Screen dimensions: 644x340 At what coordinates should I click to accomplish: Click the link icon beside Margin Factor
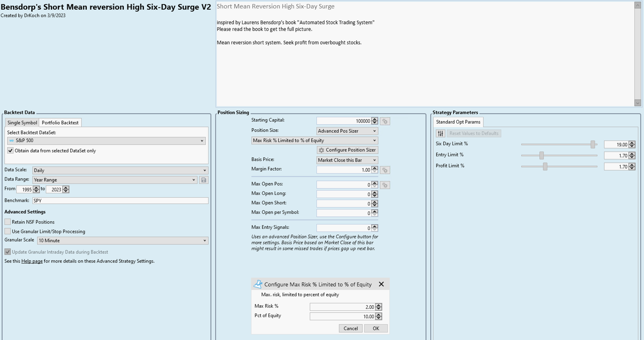[385, 170]
